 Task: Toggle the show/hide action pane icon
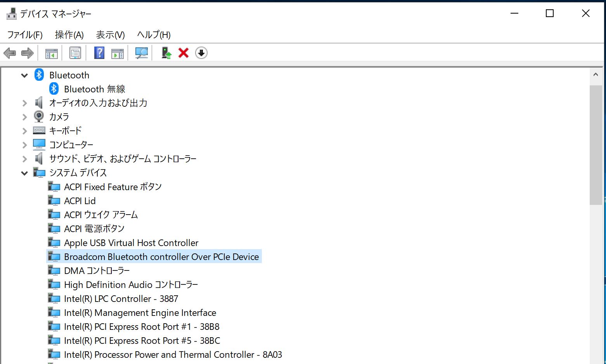click(117, 53)
